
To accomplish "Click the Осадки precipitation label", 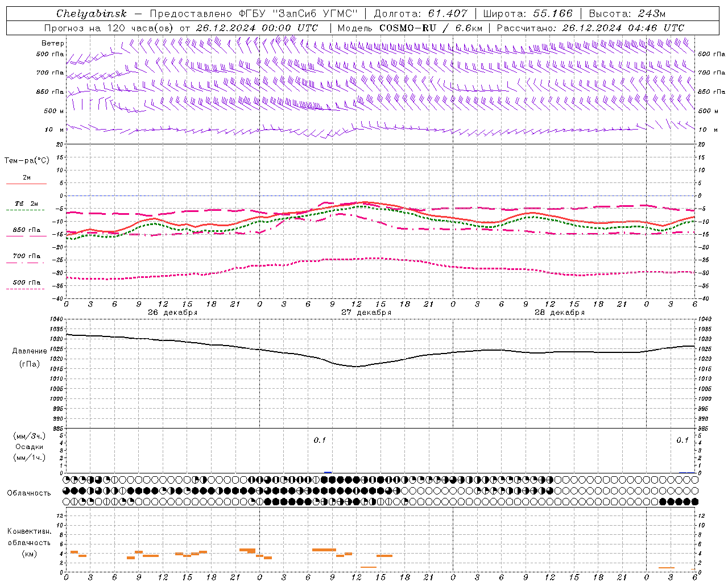I will point(30,447).
